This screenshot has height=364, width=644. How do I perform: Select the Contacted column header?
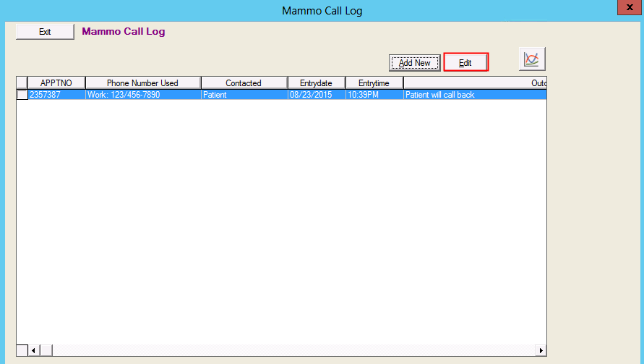tap(244, 83)
